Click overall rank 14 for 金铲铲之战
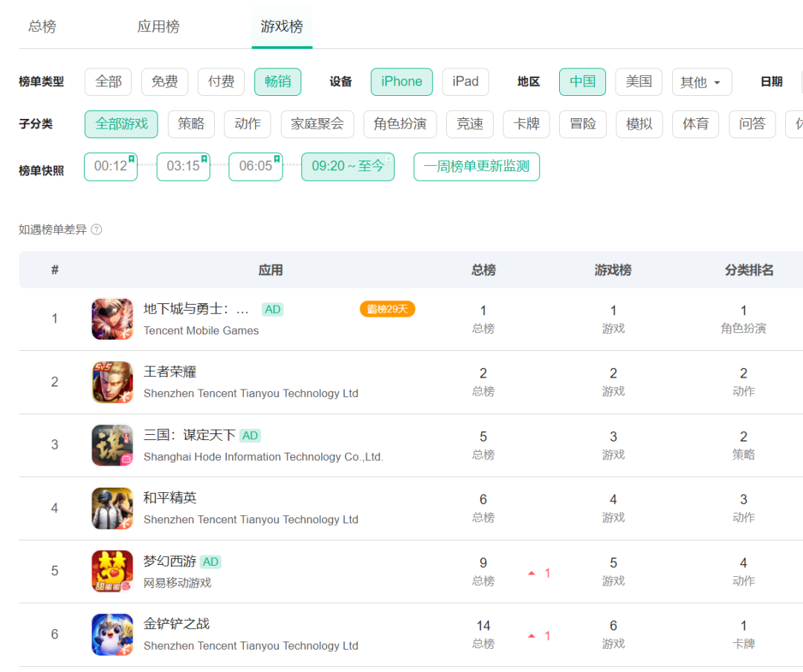The height and width of the screenshot is (672, 803). 483,626
